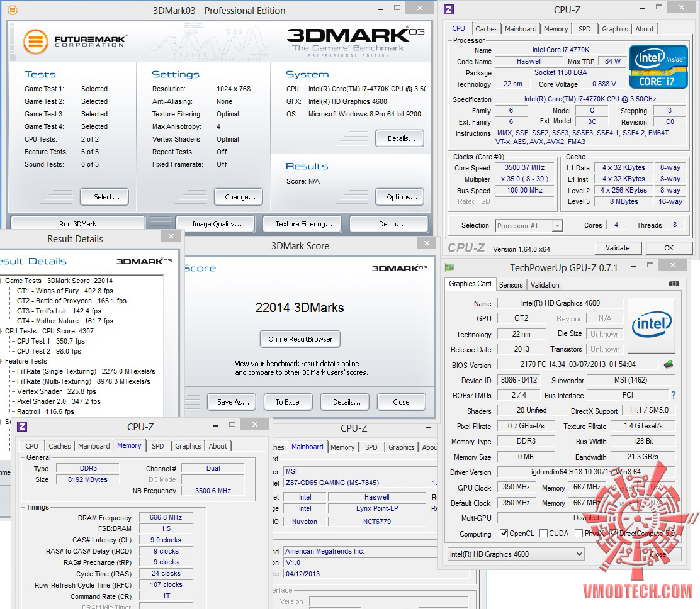Open Texture Filtering... dialog
Viewport: 700px width, 609px height.
(x=302, y=224)
